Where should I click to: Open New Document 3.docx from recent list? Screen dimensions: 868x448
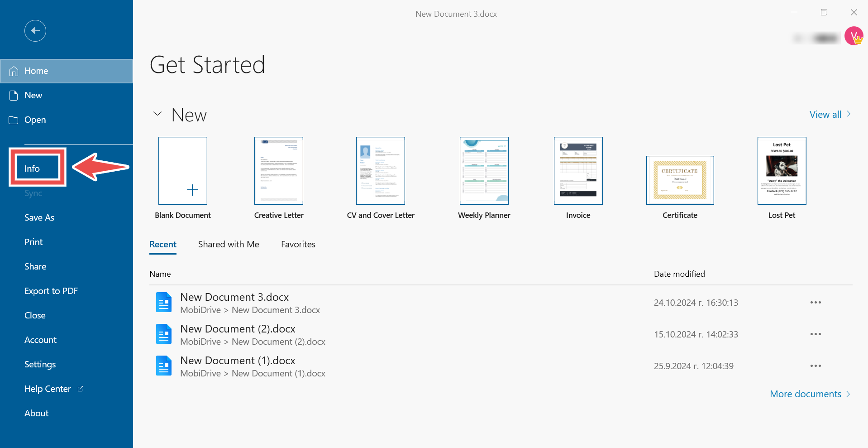(x=234, y=297)
